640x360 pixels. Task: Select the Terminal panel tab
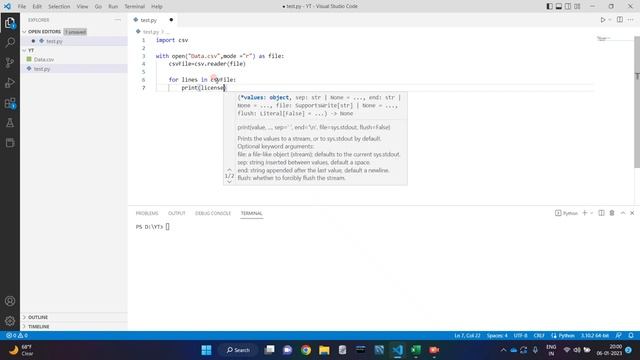(x=251, y=213)
